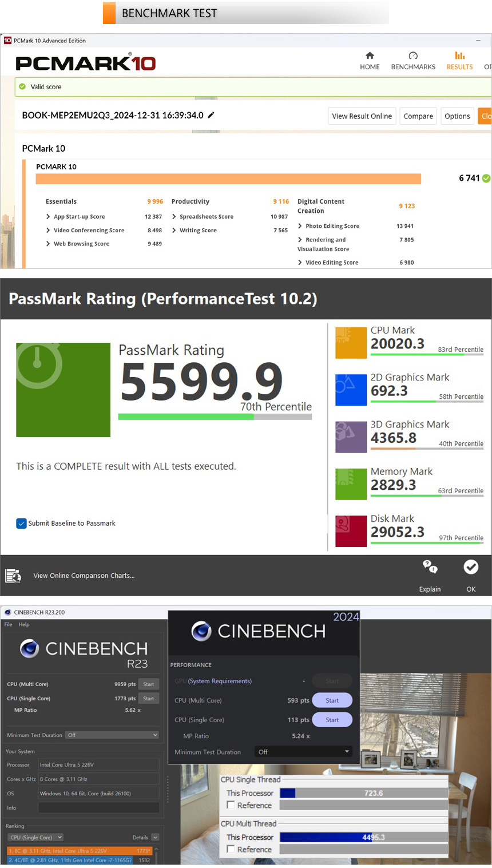Expand the App Start-up Score row
492x868 pixels.
tap(48, 217)
